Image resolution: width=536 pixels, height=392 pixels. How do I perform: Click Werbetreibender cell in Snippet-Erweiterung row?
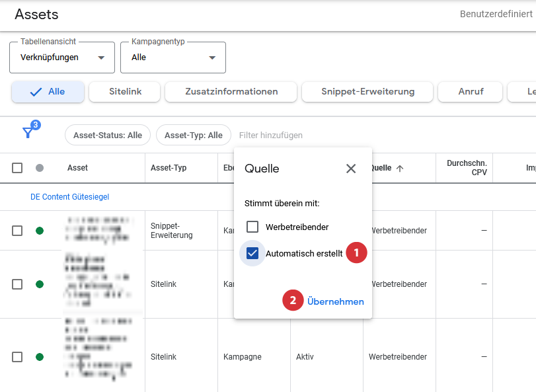click(399, 231)
